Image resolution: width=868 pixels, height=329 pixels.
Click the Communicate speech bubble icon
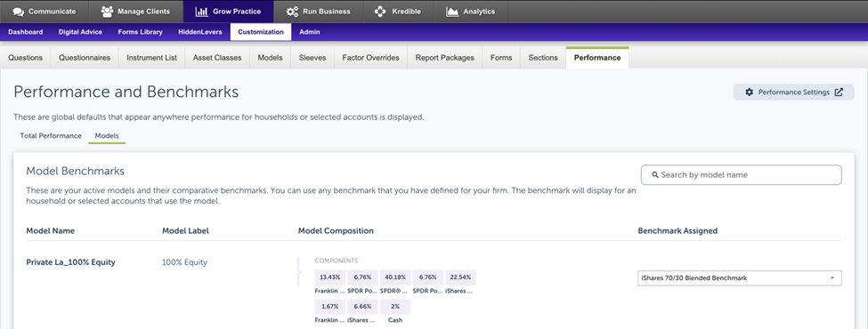tap(19, 12)
